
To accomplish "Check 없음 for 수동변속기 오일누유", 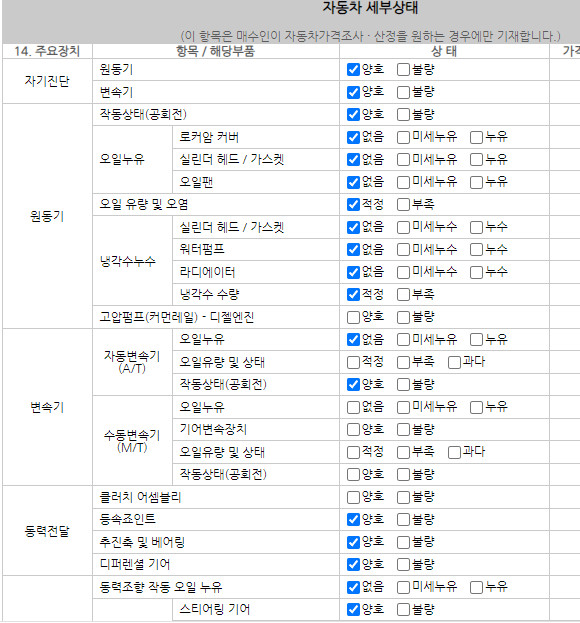I will pyautogui.click(x=353, y=407).
